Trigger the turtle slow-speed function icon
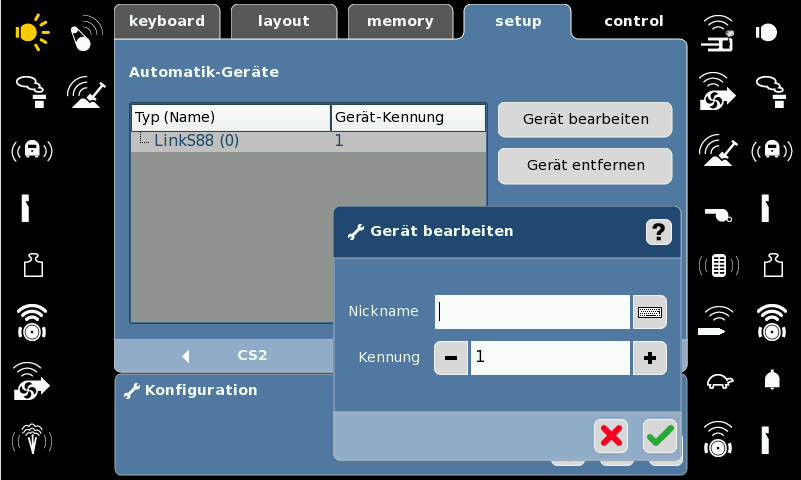 coord(719,381)
